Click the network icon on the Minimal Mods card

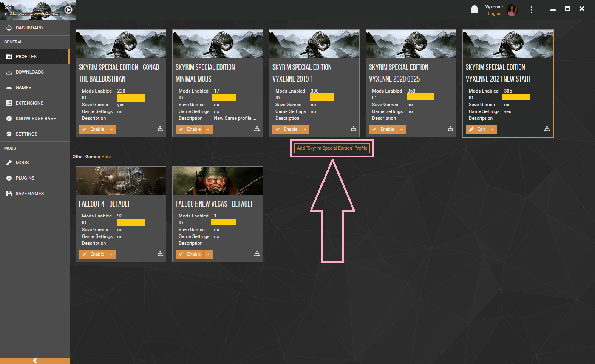click(257, 129)
